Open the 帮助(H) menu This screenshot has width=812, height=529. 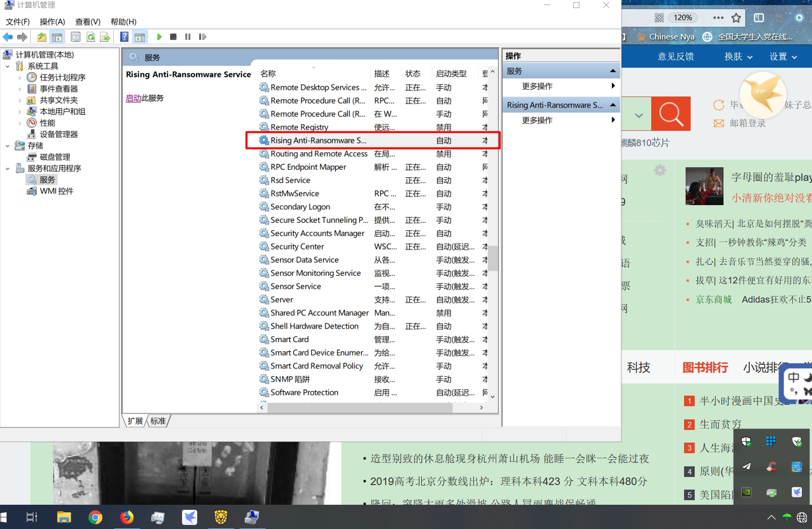tap(124, 22)
